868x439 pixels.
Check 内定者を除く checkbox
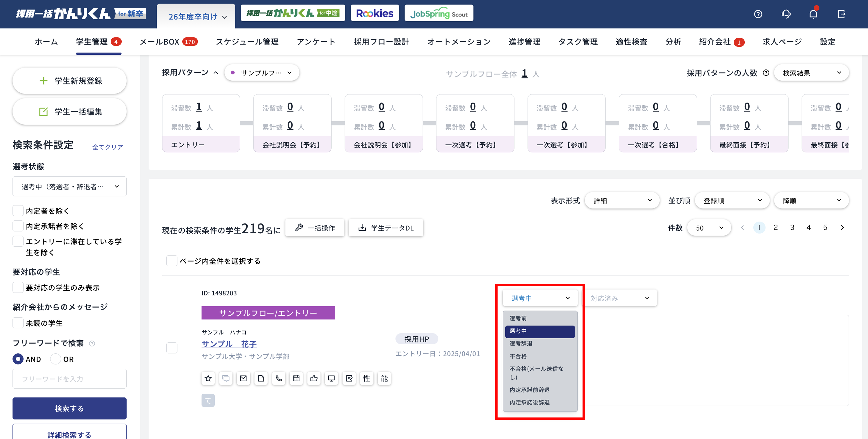coord(18,211)
